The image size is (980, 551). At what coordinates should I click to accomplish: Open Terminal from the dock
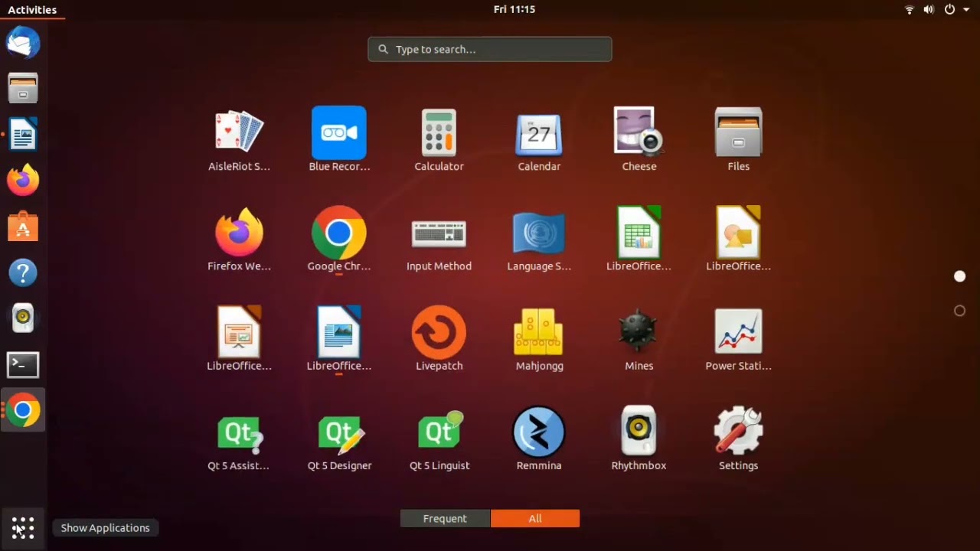23,365
